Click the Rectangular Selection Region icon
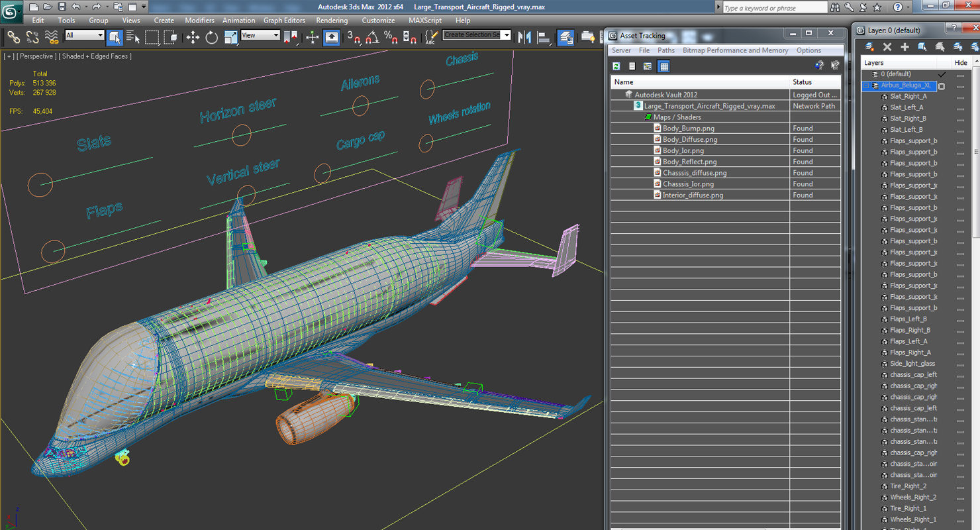The width and height of the screenshot is (980, 530). [152, 37]
